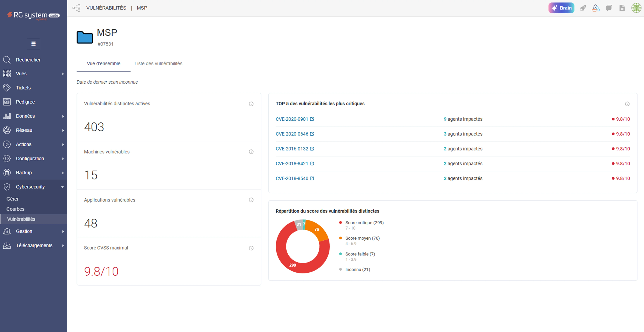This screenshot has width=644, height=332.
Task: Expand the Vues submenu arrow
Action: 63,74
